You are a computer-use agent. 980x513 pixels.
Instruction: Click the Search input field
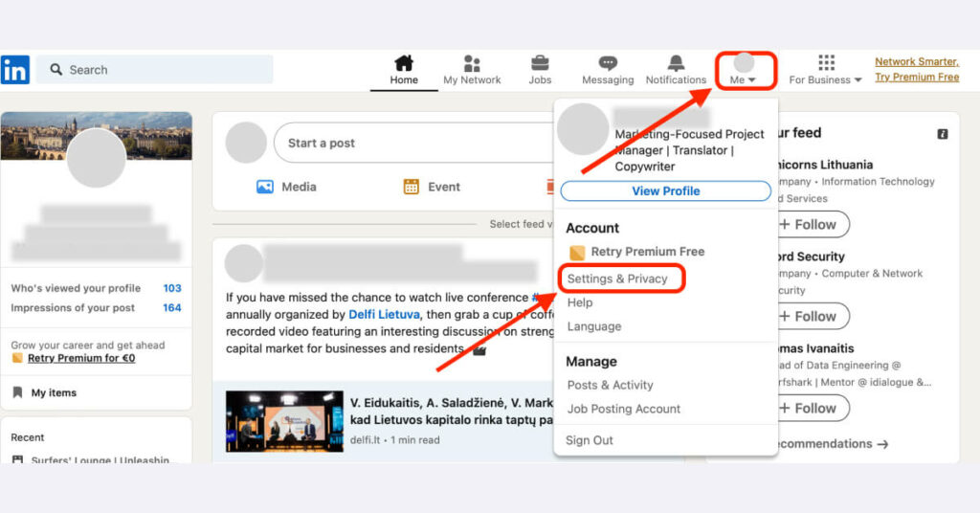pyautogui.click(x=154, y=69)
